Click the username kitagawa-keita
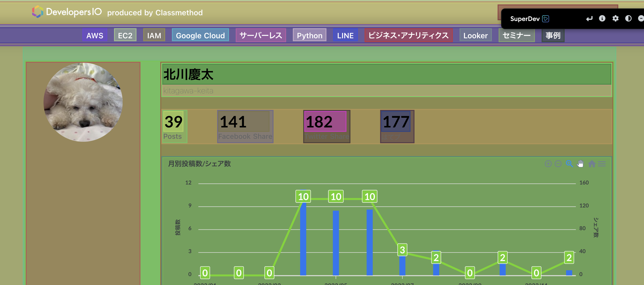This screenshot has height=285, width=644. [x=188, y=91]
